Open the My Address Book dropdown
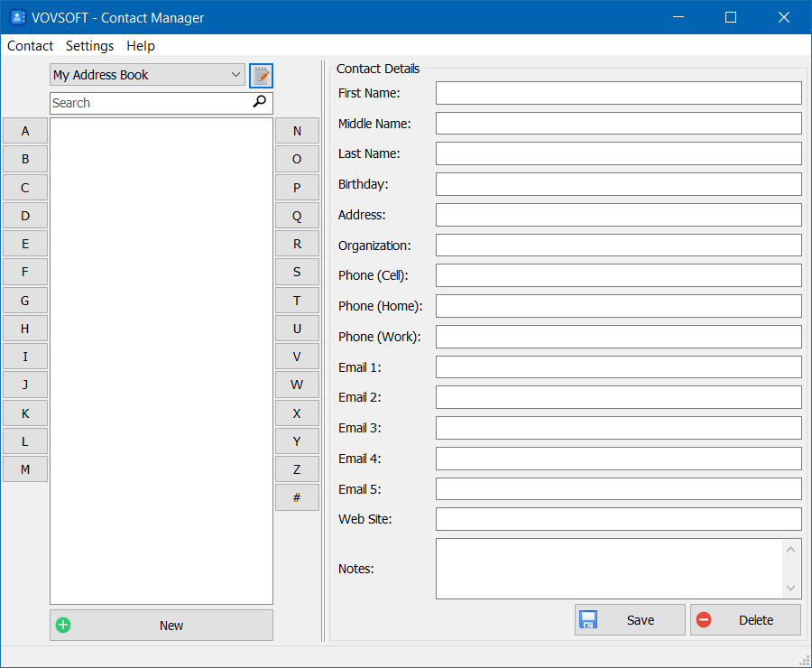 pos(148,75)
